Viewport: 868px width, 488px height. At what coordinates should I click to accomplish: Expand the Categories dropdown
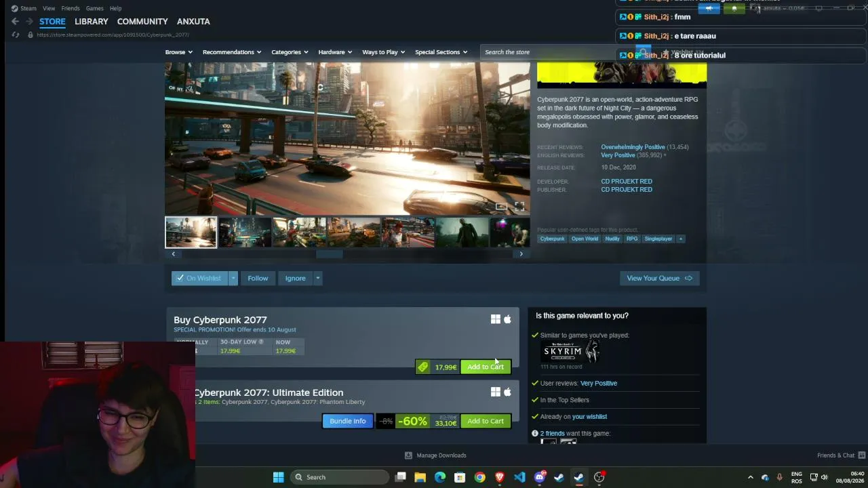pos(290,52)
